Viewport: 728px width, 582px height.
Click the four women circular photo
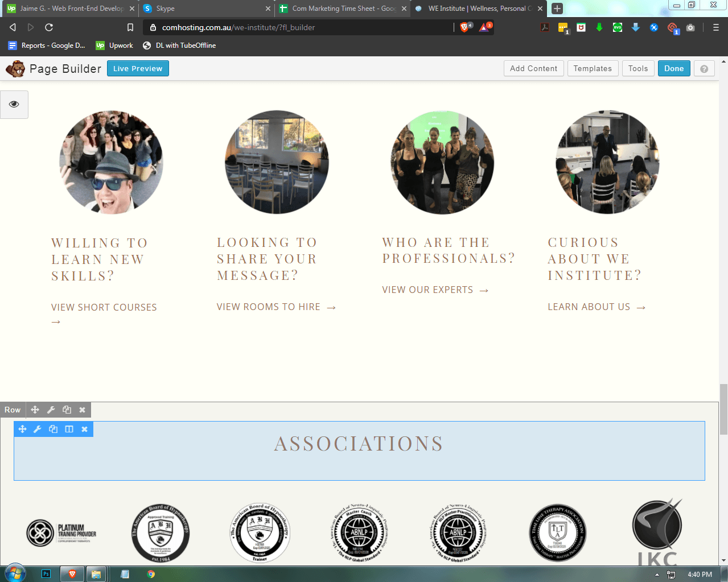pyautogui.click(x=442, y=162)
